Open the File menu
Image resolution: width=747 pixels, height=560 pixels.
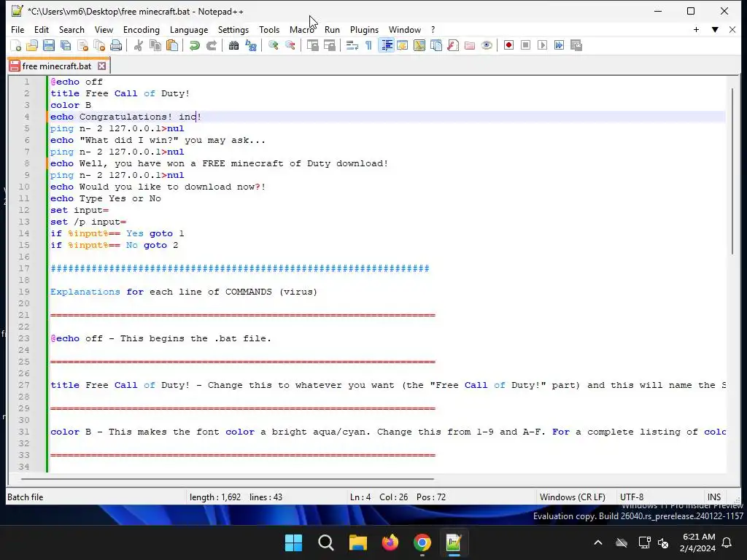18,29
